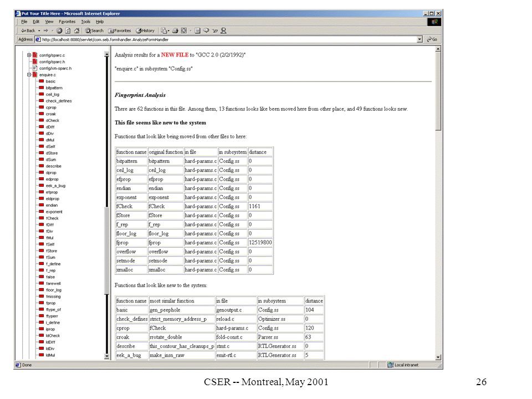Viewport: 532px width, 399px height.
Task: Open the address bar dropdown arrow
Action: click(420, 40)
